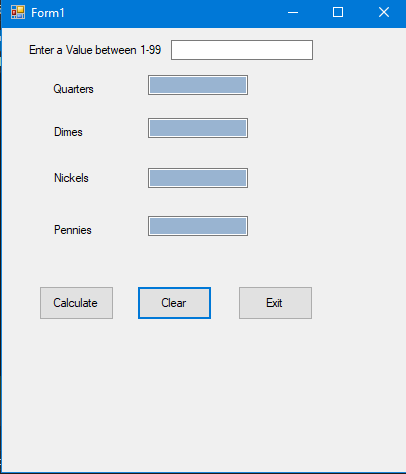Click the Dimes label

68,132
